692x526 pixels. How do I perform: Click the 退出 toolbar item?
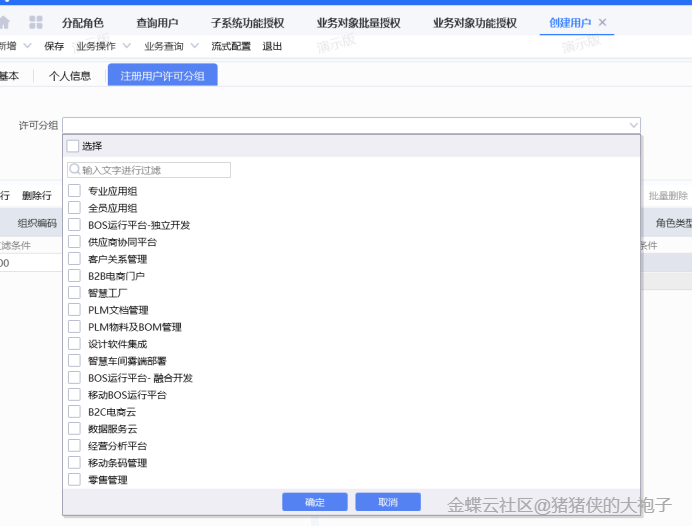tap(272, 46)
